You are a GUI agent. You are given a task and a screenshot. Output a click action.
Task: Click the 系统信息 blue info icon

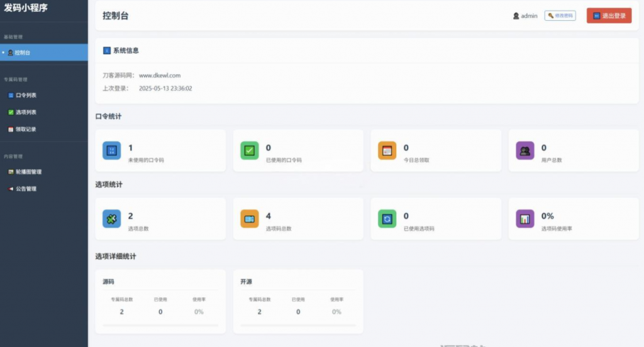pos(106,50)
